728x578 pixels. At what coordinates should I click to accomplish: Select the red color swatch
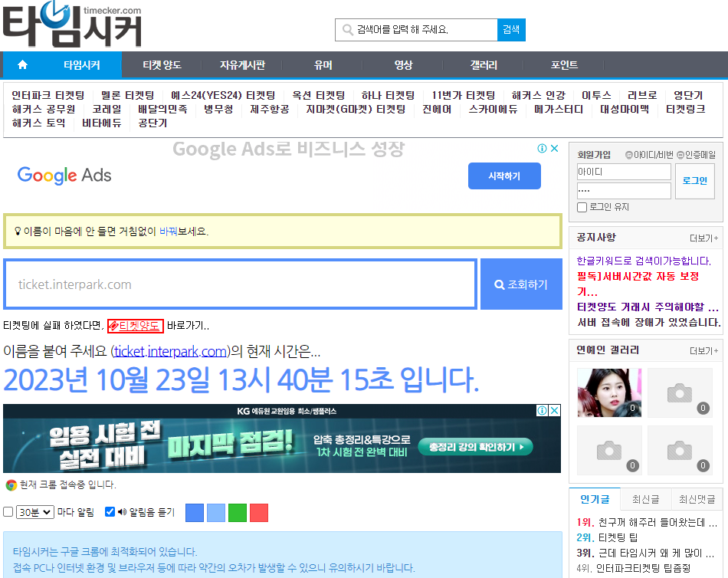click(259, 513)
